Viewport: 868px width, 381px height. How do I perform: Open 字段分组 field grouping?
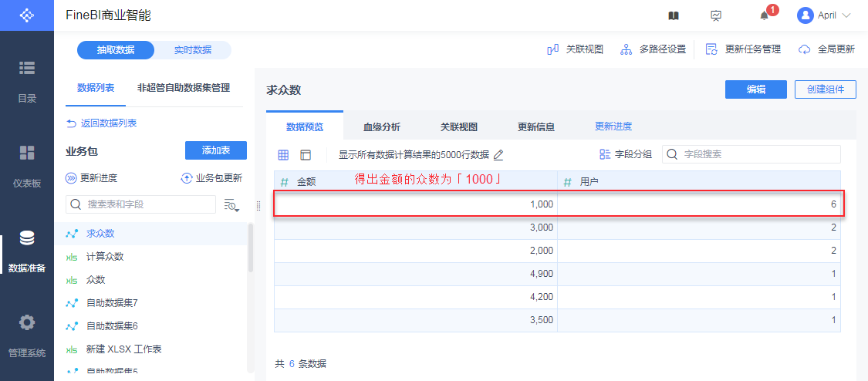pyautogui.click(x=625, y=154)
